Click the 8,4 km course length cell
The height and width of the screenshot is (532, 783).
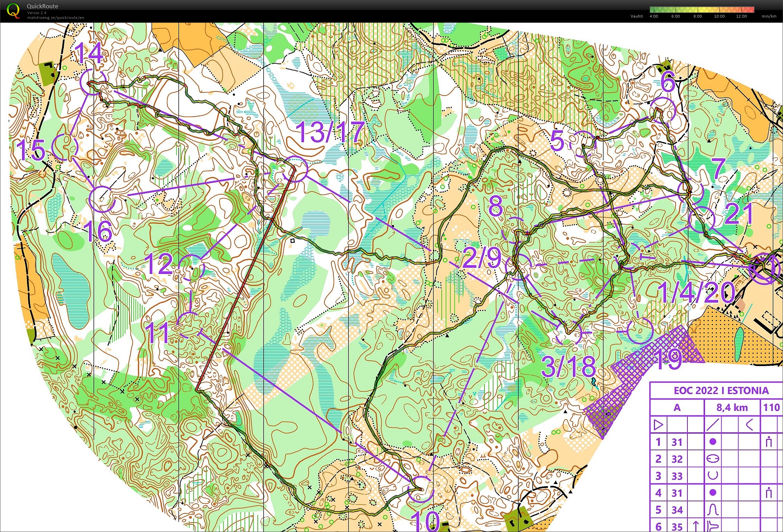732,407
